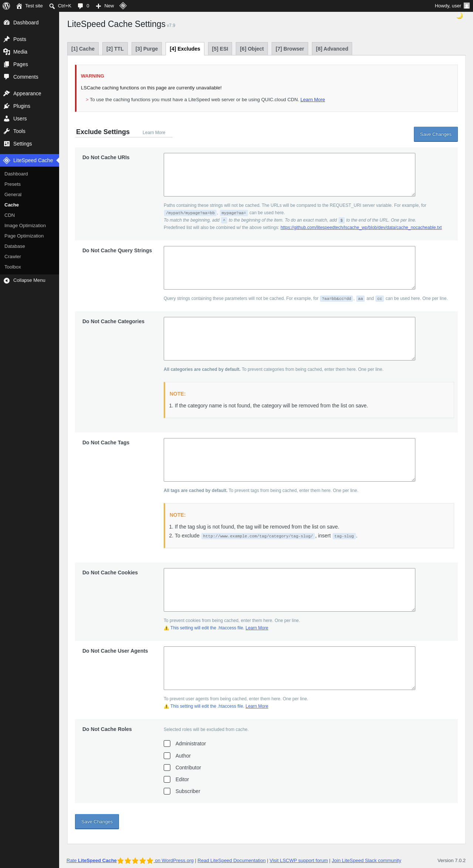The height and width of the screenshot is (868, 473).
Task: Click the Test site home icon
Action: pos(19,6)
